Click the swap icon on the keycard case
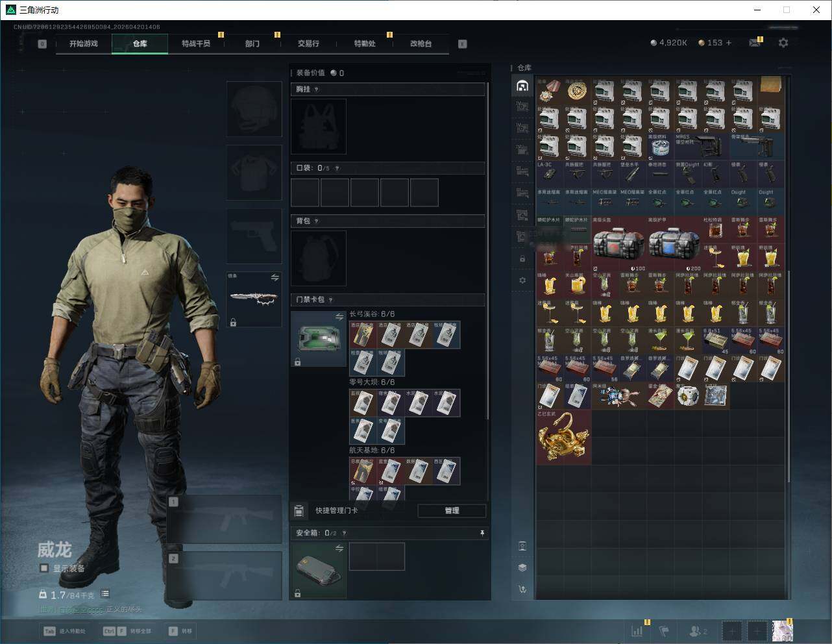This screenshot has height=644, width=832. pyautogui.click(x=339, y=317)
